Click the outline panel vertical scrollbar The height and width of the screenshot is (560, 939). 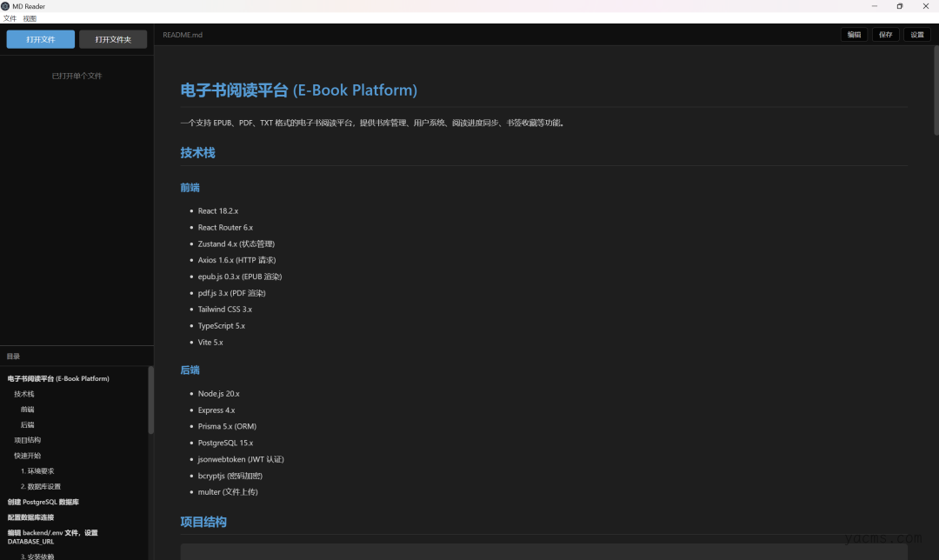[150, 400]
